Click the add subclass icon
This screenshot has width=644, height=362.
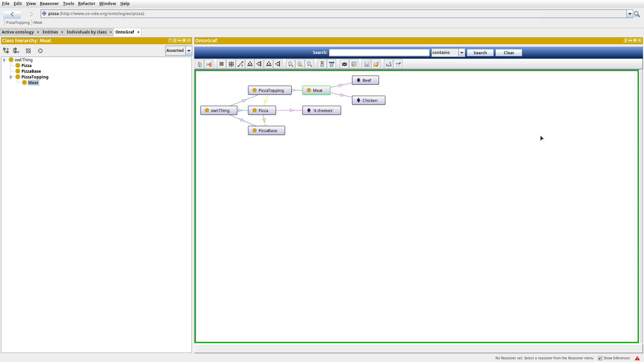pyautogui.click(x=6, y=51)
